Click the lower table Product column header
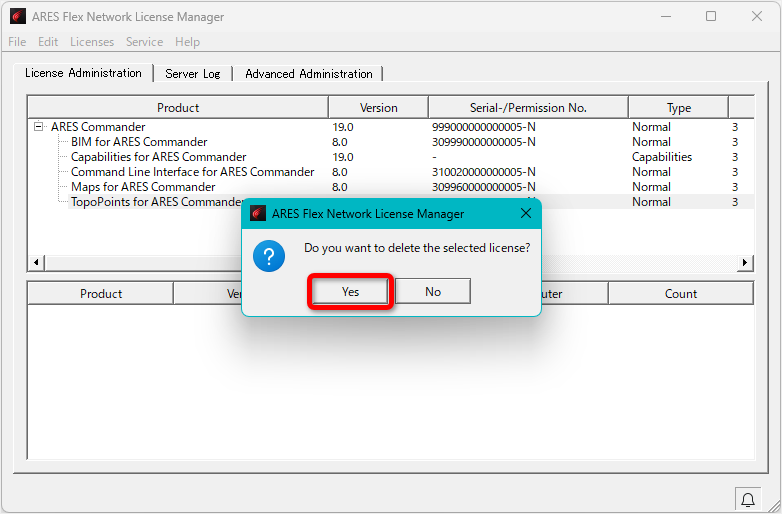The image size is (782, 514). point(101,294)
